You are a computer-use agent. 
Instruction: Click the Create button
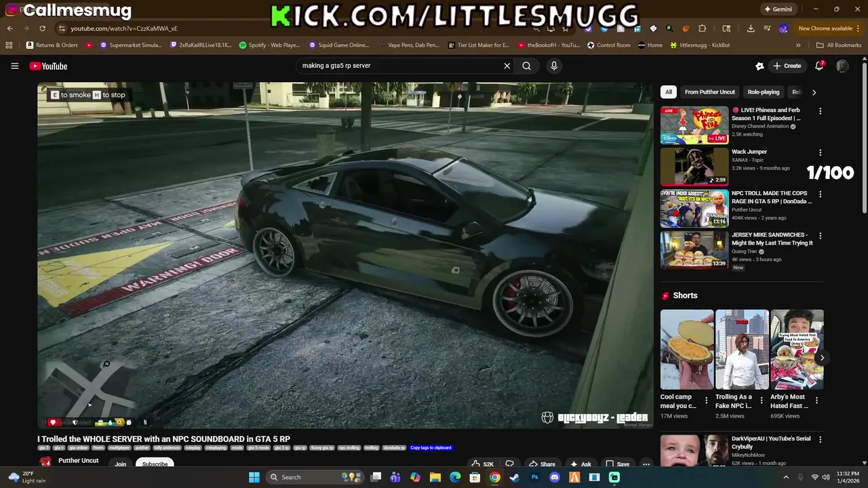(787, 66)
